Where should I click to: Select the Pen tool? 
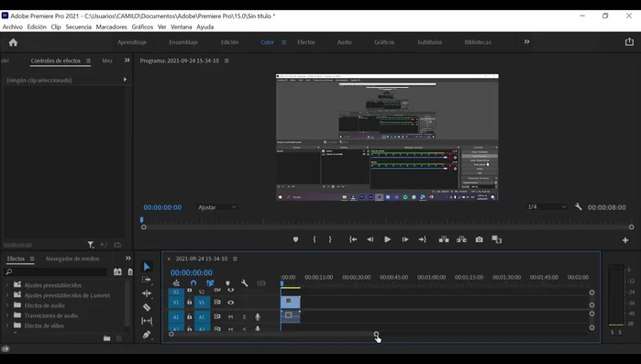click(147, 335)
